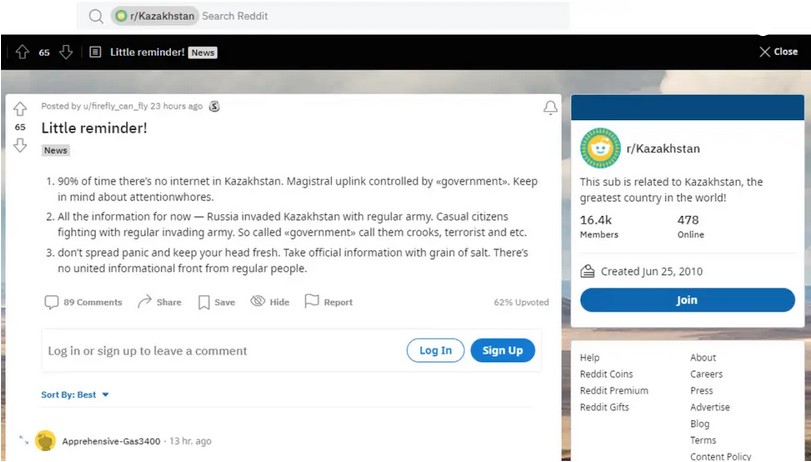Open the 89 Comments link
Viewport: 811px width, 462px height.
pos(84,302)
